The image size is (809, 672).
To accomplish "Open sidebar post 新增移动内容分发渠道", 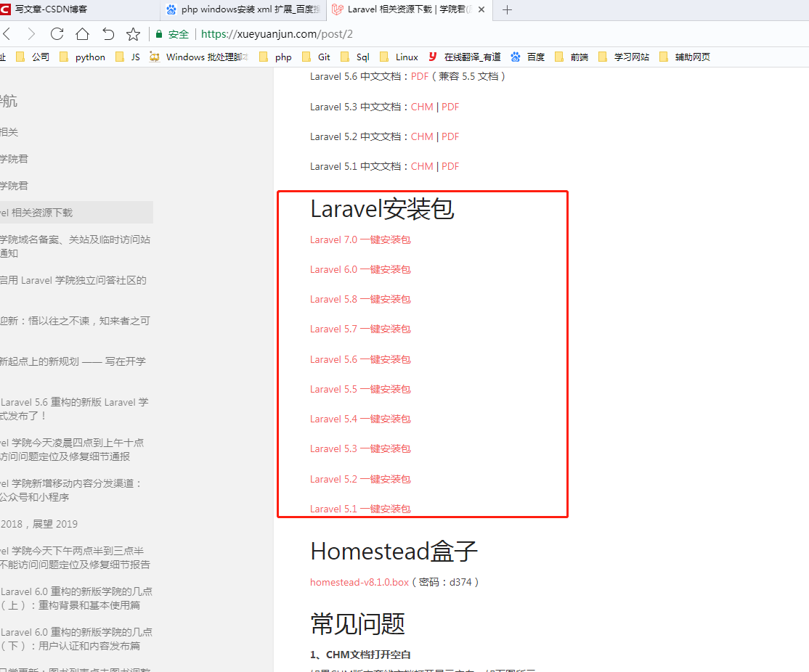I will coord(71,491).
